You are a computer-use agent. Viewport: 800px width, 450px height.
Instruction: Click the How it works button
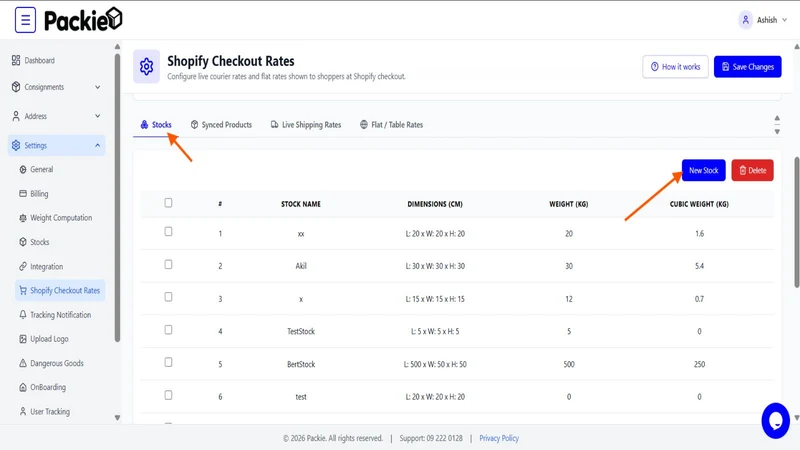tap(675, 67)
